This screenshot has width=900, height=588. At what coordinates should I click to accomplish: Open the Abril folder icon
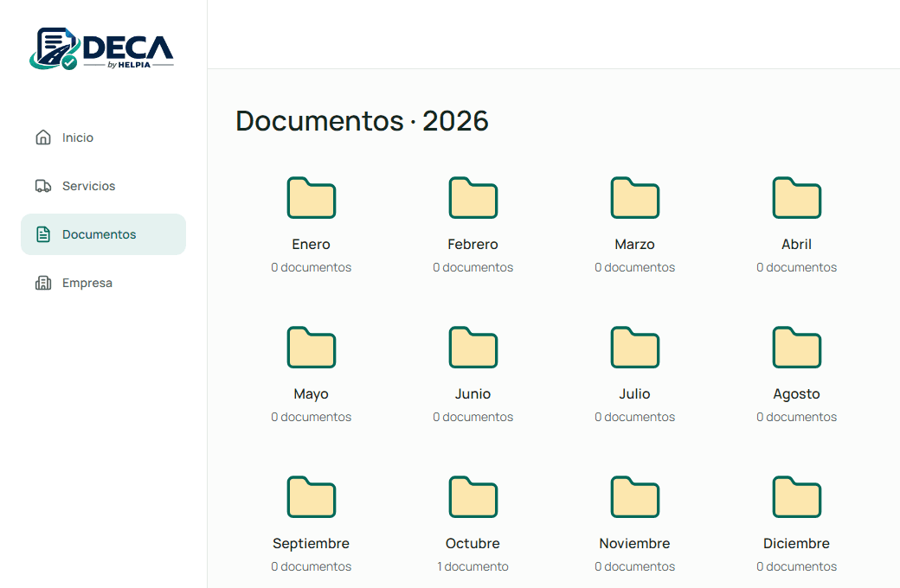797,198
